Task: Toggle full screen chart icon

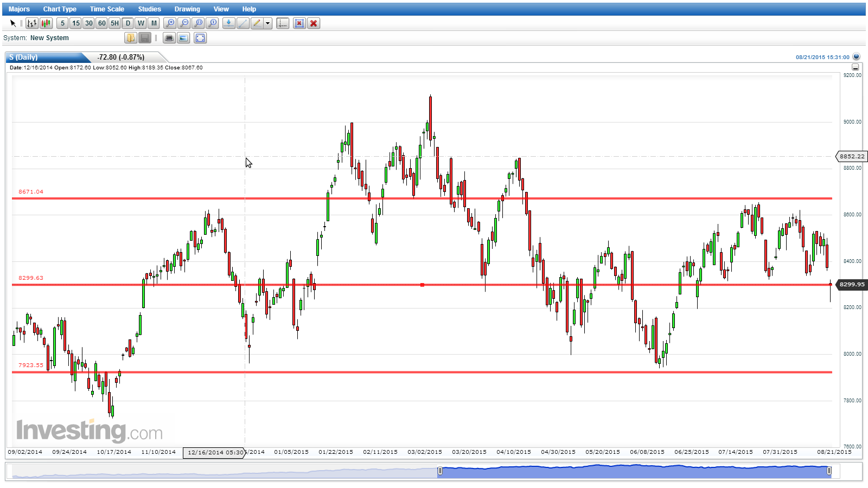Action: (200, 38)
